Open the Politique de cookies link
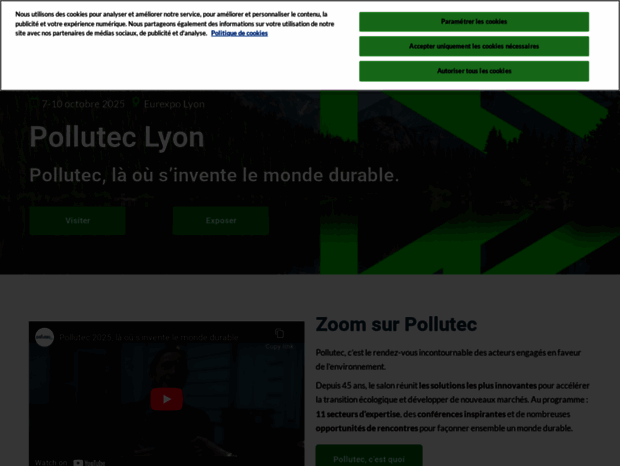The image size is (620, 466). click(x=239, y=33)
